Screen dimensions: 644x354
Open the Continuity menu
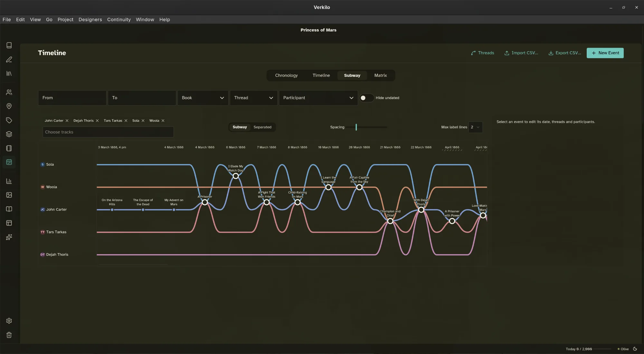[119, 20]
